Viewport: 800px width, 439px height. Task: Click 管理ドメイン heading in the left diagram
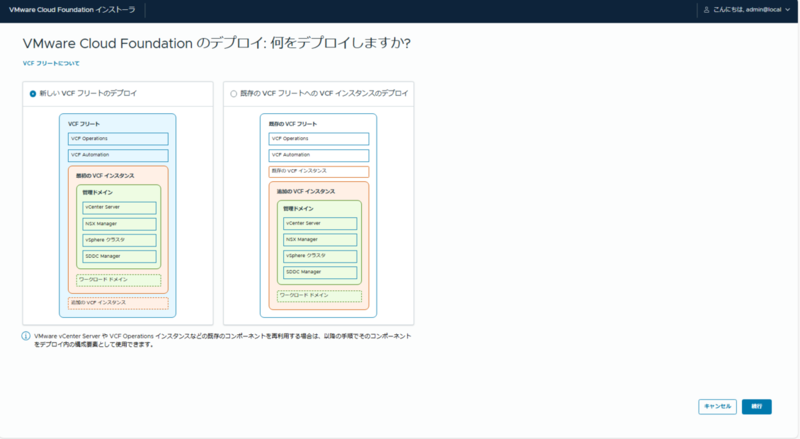[97, 192]
